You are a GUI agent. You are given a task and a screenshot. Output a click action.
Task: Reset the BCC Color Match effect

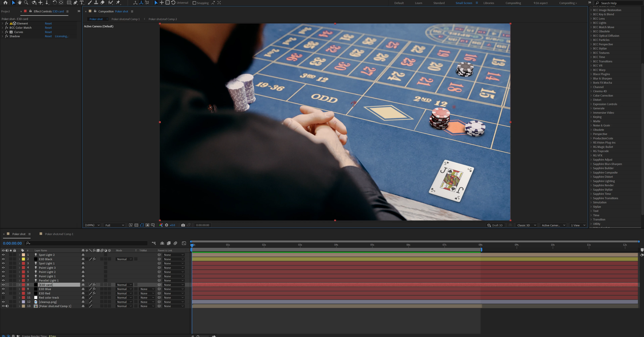[48, 28]
